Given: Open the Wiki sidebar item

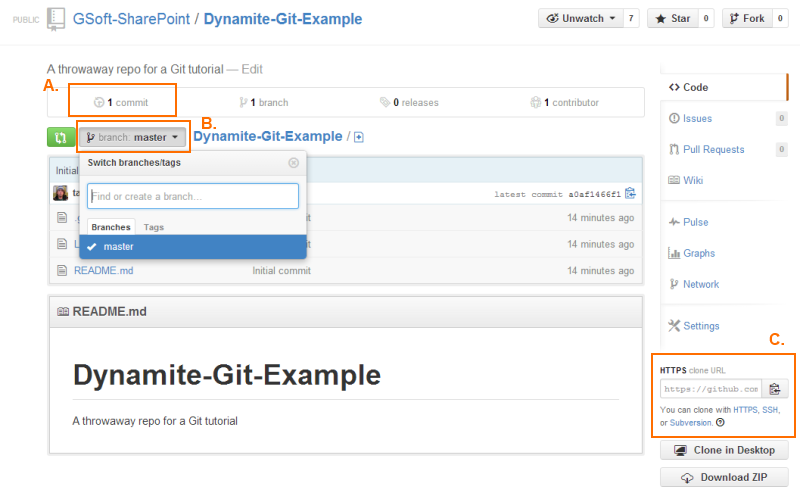Looking at the screenshot, I should 693,180.
